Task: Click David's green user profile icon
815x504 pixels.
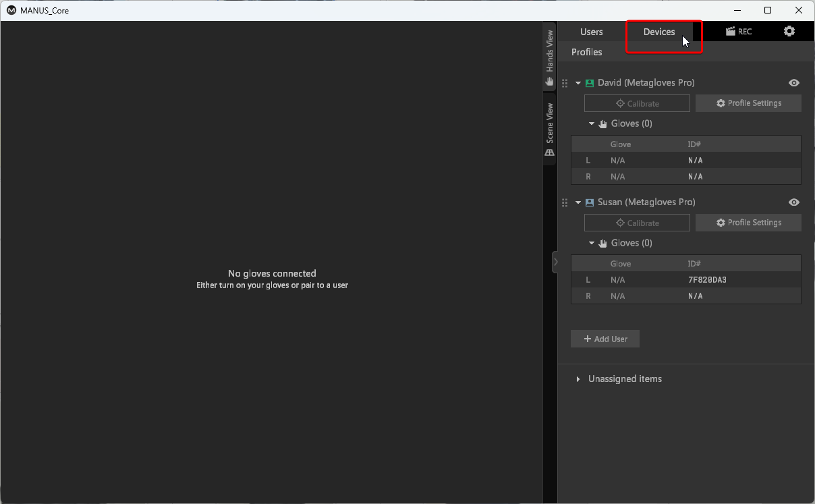Action: [x=590, y=83]
